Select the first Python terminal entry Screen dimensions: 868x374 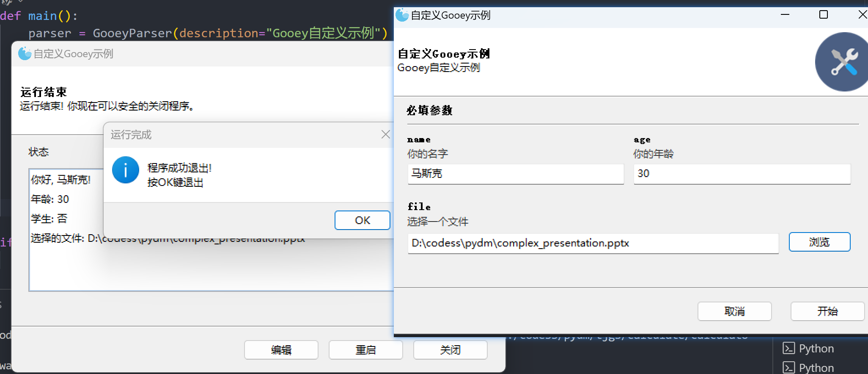808,348
